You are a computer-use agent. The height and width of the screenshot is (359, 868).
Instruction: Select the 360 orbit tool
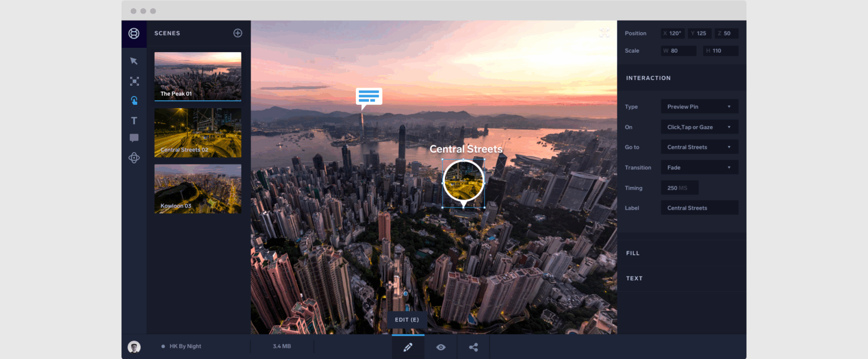(x=134, y=158)
